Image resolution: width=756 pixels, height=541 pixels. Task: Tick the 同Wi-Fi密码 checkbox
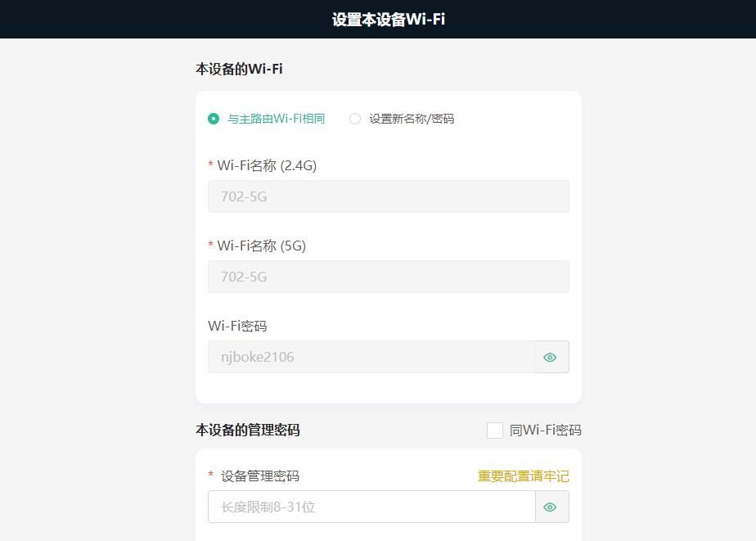495,431
